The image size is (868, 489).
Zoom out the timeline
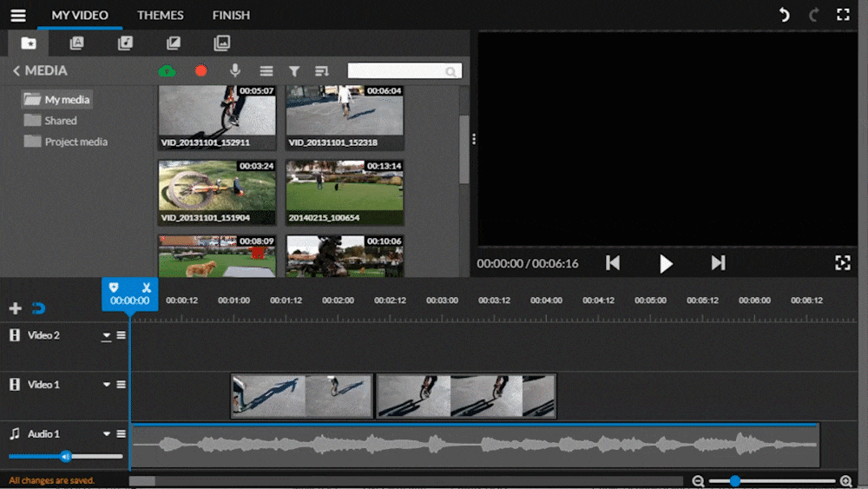[698, 480]
